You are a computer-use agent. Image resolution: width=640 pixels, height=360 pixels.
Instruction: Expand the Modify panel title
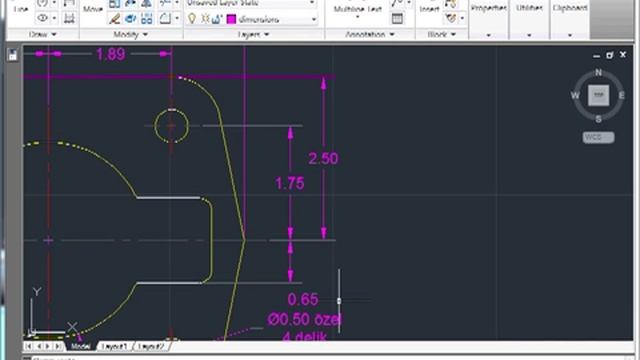(x=131, y=34)
